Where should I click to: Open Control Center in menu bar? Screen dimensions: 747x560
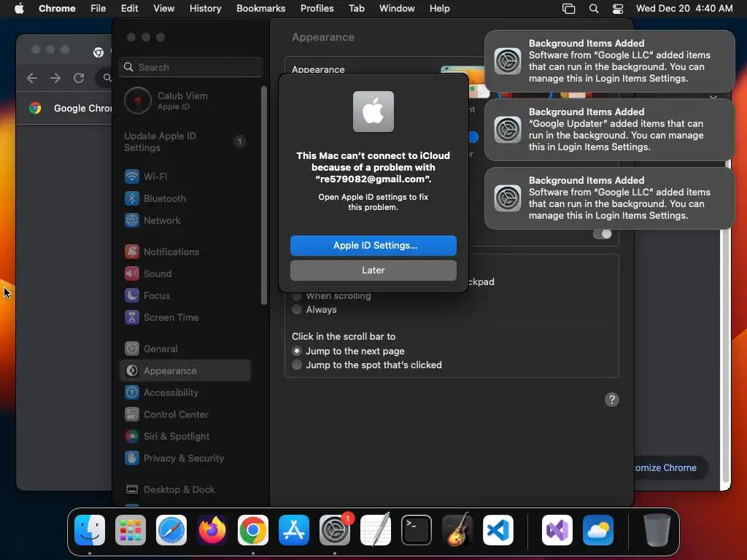[618, 9]
